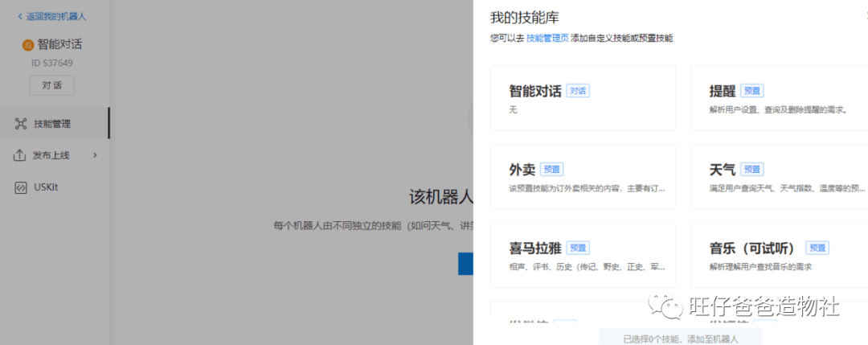This screenshot has width=868, height=345.
Task: Click the blue button behind the panel
Action: [465, 264]
